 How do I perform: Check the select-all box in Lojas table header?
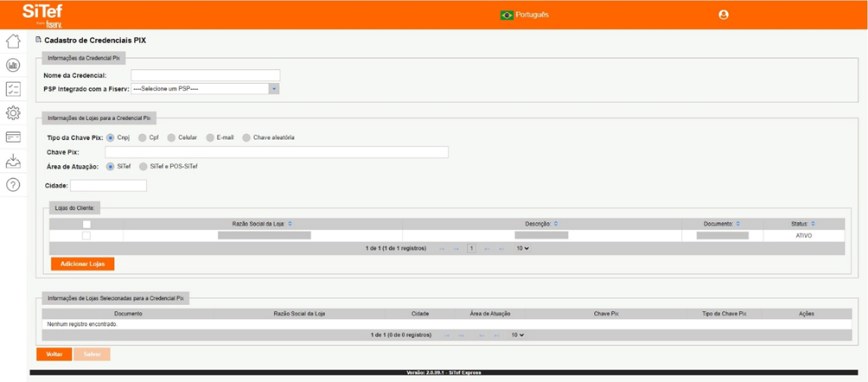point(86,224)
